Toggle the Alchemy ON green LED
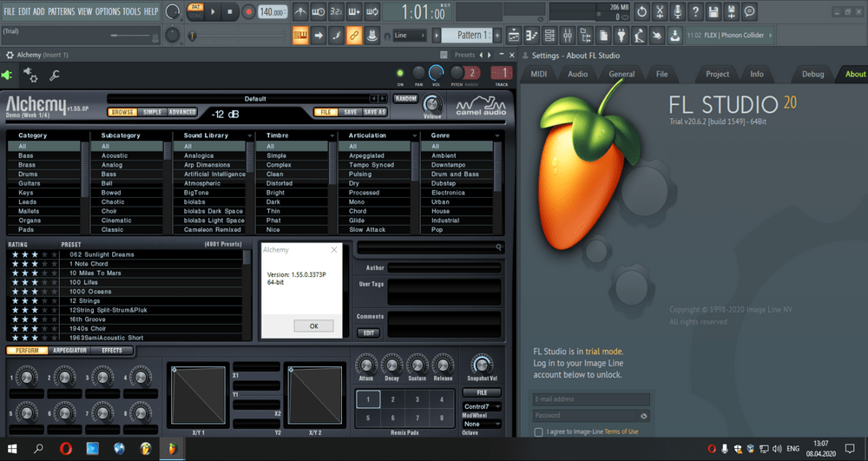868x461 pixels. point(400,73)
